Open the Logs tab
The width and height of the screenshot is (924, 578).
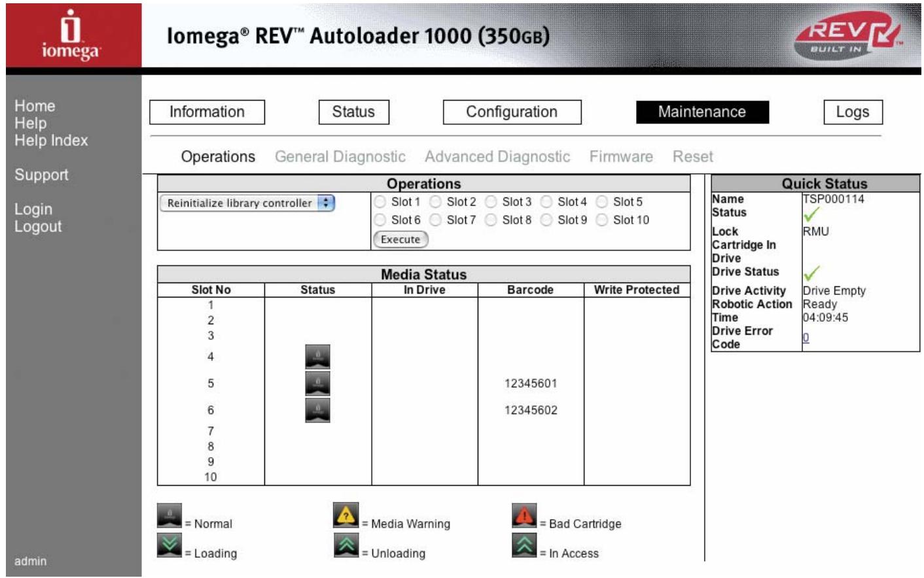pos(853,112)
